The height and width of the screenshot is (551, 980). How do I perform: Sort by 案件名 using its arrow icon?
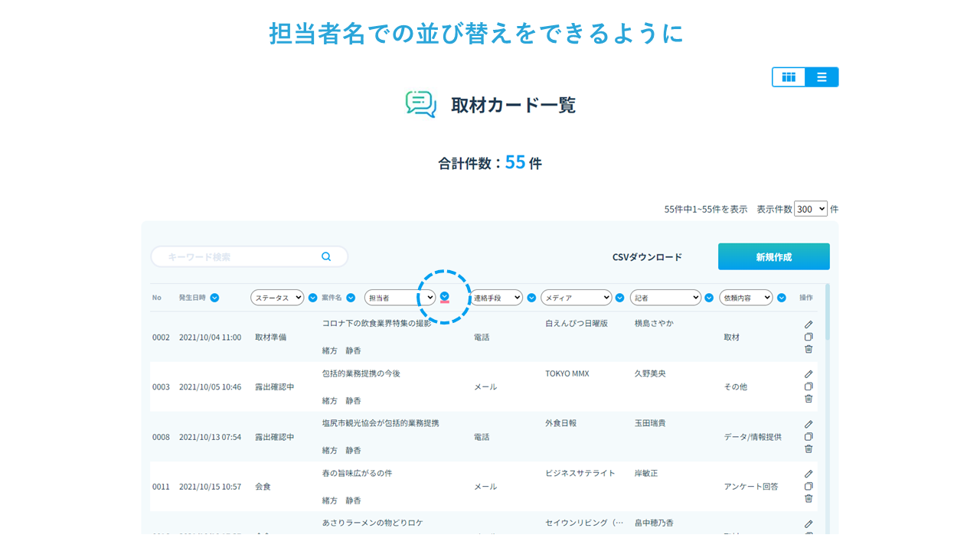[x=351, y=298]
